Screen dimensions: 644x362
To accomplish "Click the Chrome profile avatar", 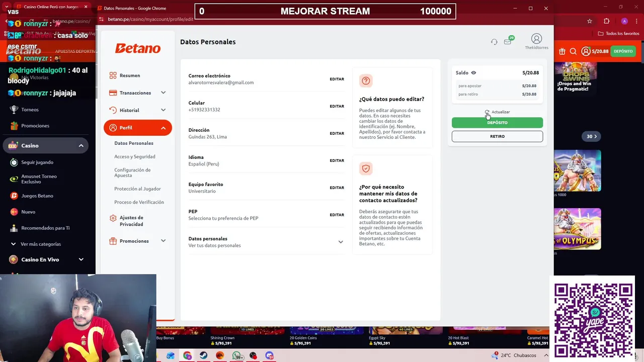I will pos(624,21).
